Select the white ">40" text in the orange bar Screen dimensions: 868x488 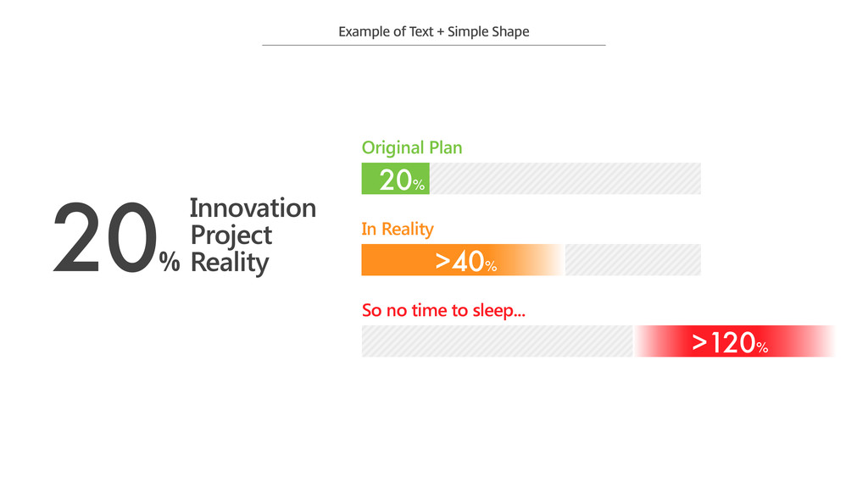tap(459, 261)
